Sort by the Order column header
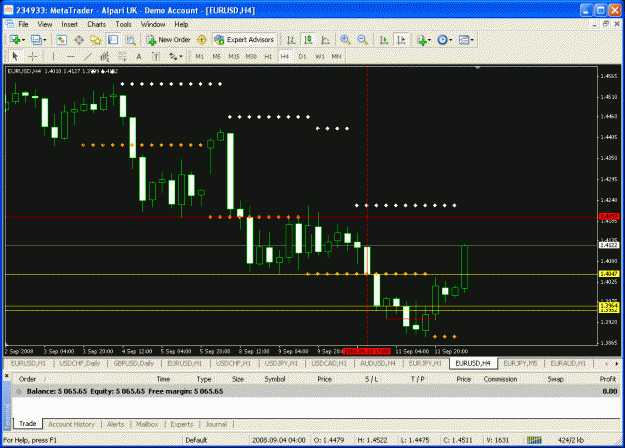Viewport: 625px width, 448px height. coord(28,379)
